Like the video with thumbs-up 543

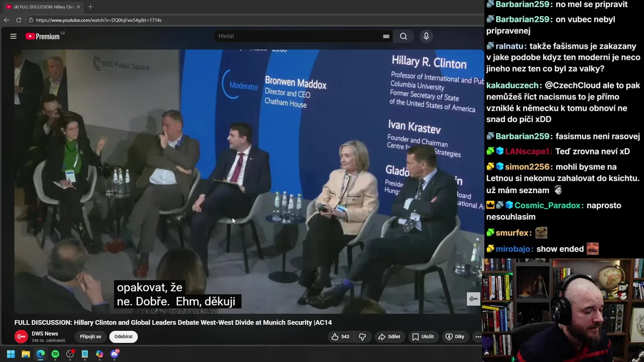(340, 337)
